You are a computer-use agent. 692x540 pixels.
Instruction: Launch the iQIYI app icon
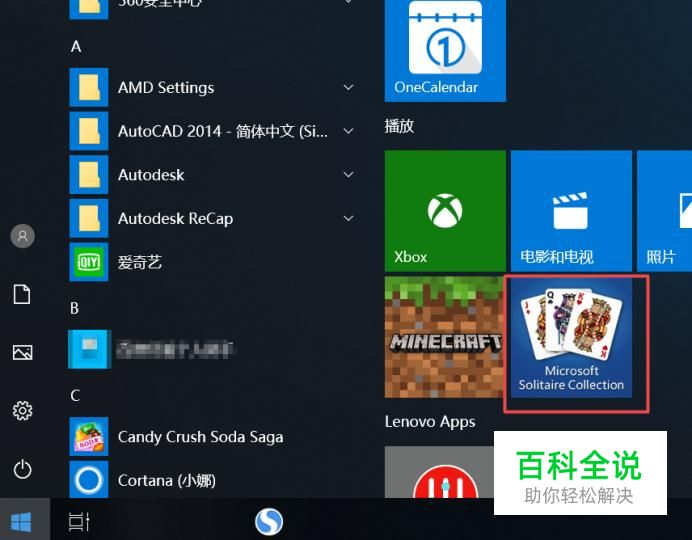pos(89,262)
